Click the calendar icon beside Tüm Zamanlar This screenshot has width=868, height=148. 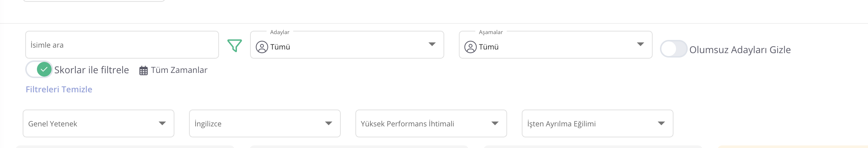point(143,70)
